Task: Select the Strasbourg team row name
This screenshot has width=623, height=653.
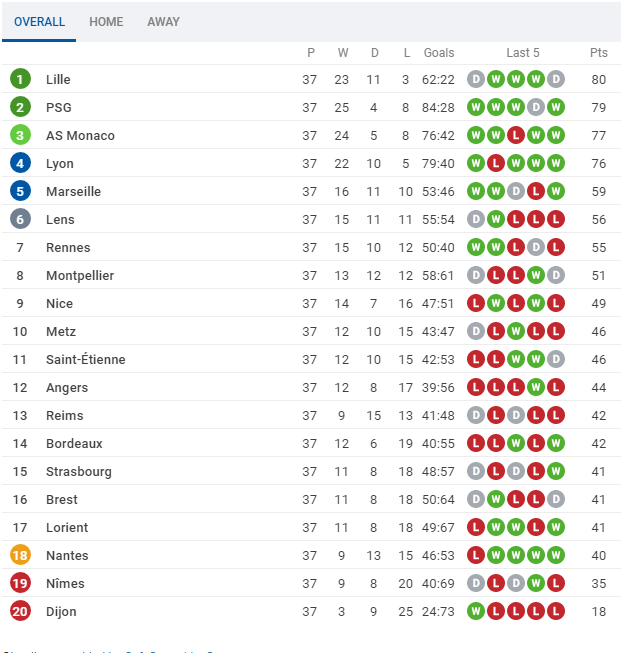Action: [x=79, y=471]
